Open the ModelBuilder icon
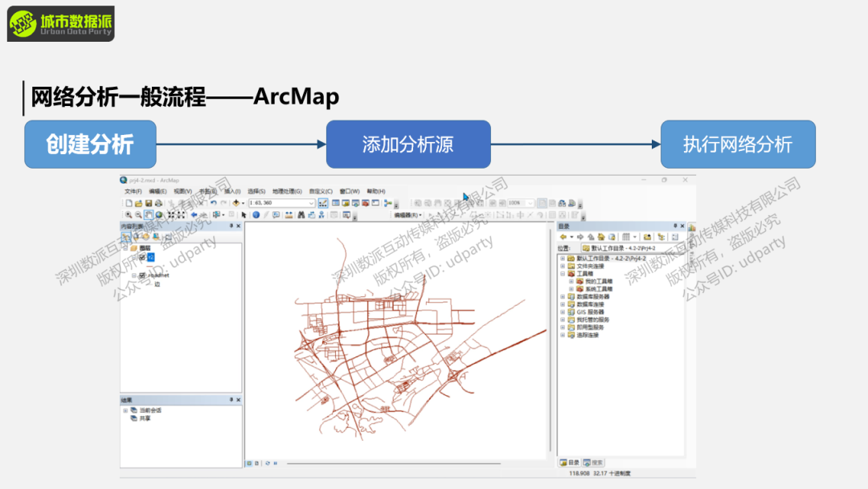This screenshot has width=868, height=489. click(388, 203)
